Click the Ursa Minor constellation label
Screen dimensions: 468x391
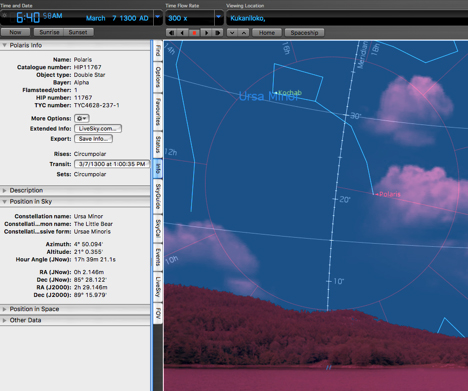tap(268, 97)
